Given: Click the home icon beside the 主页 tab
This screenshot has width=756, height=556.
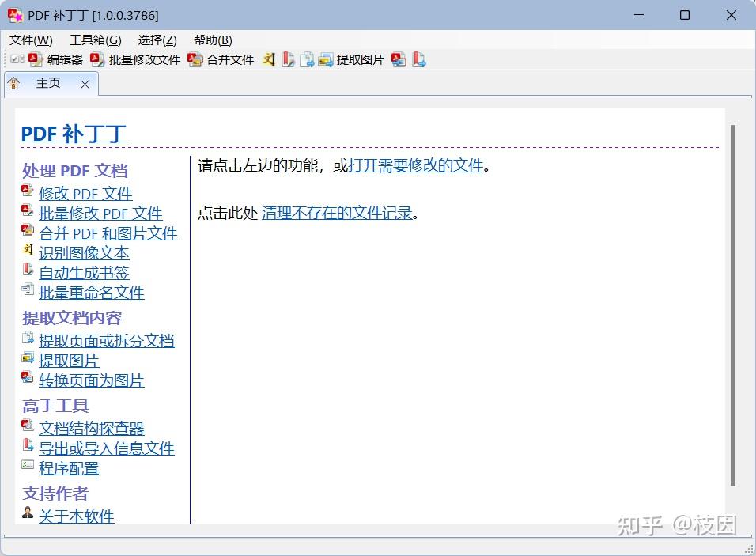Looking at the screenshot, I should pos(13,83).
